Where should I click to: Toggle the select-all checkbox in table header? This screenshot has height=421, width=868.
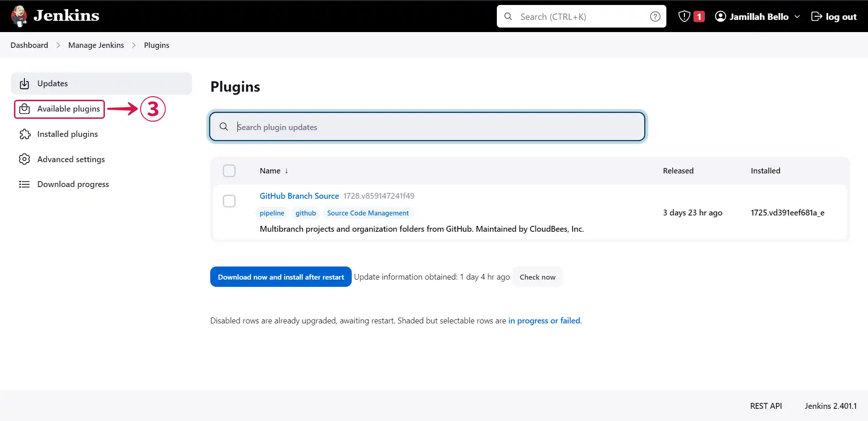229,171
